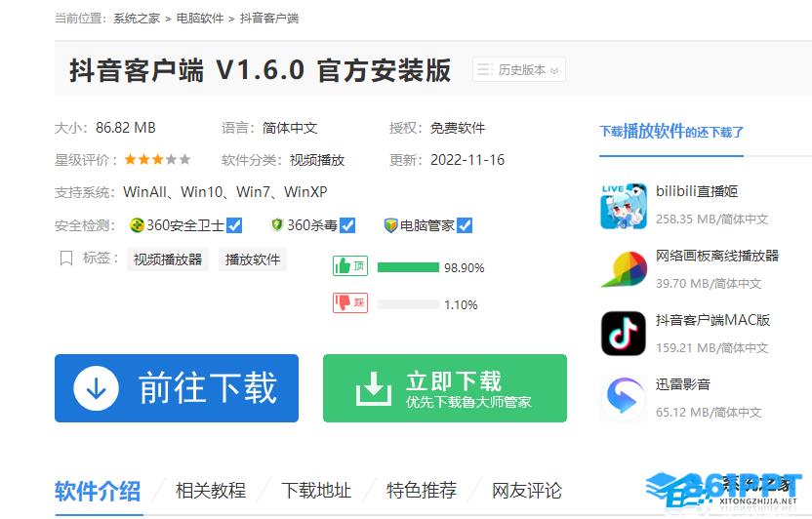This screenshot has width=812, height=519.
Task: Toggle the 电脑管家 checkbox
Action: tap(465, 225)
